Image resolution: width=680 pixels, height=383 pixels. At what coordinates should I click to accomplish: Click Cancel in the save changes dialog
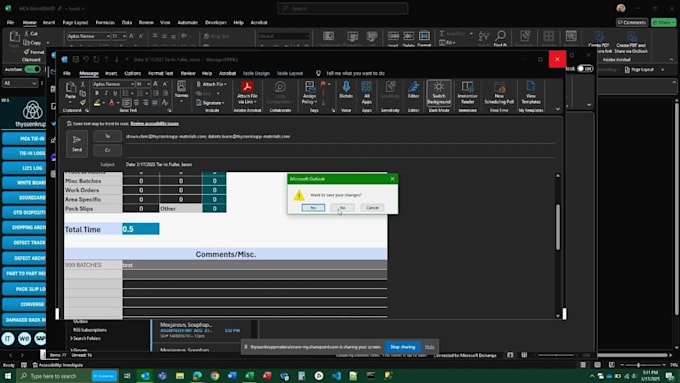[372, 208]
